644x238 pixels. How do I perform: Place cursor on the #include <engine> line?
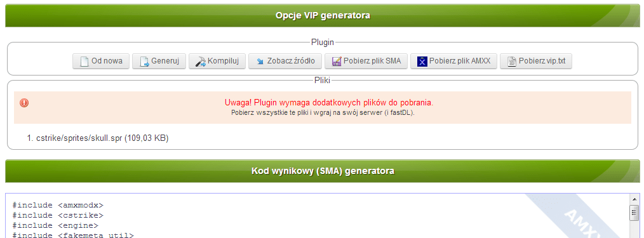coord(55,225)
